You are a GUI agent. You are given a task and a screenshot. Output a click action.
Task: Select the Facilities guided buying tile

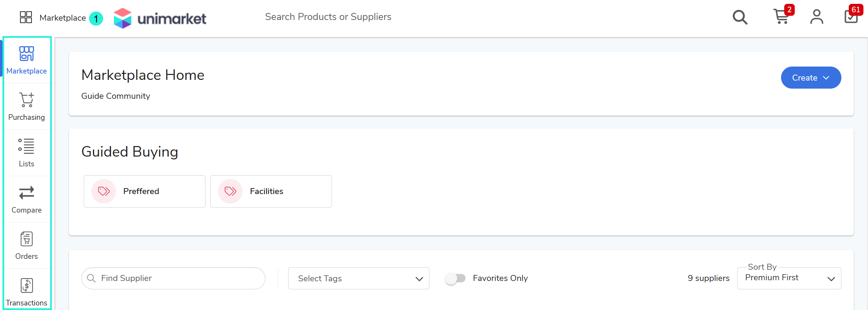pos(271,191)
